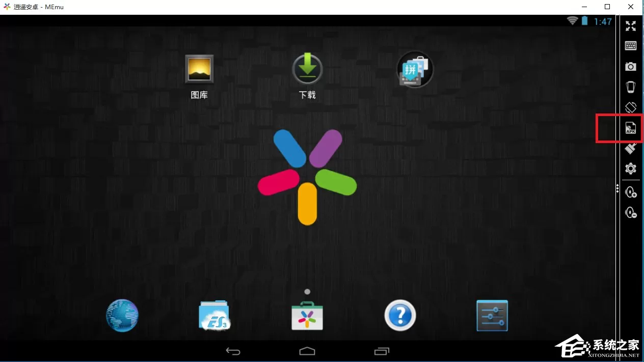The image size is (644, 362).
Task: Install an APK file from the sidebar
Action: [x=631, y=128]
